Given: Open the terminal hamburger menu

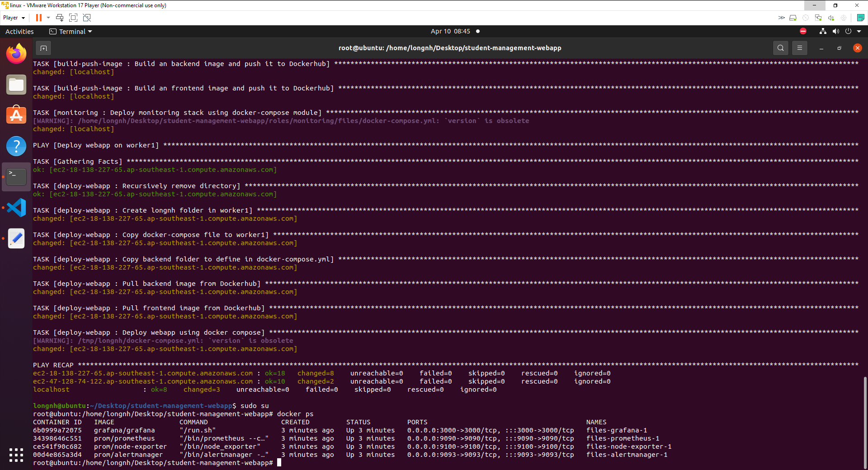Looking at the screenshot, I should click(x=800, y=48).
